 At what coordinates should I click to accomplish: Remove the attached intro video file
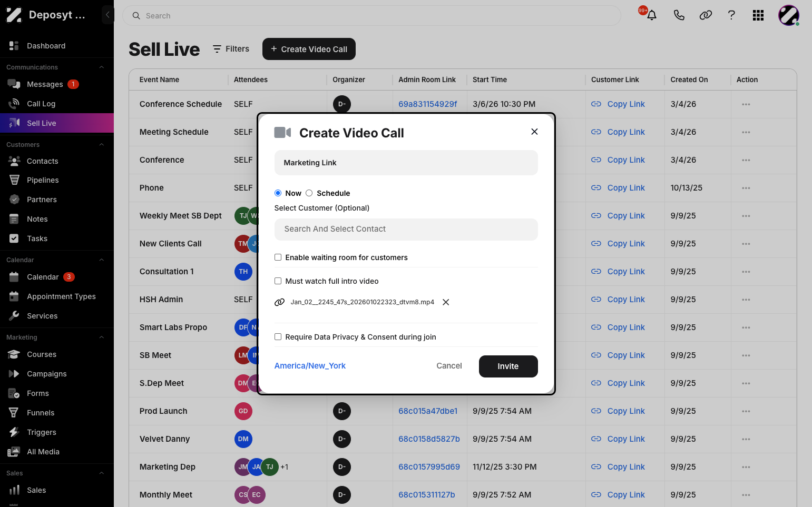(446, 302)
